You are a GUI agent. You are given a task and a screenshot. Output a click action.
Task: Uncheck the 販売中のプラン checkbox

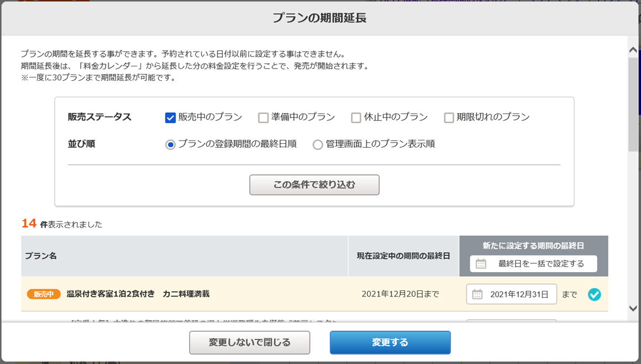click(x=170, y=117)
